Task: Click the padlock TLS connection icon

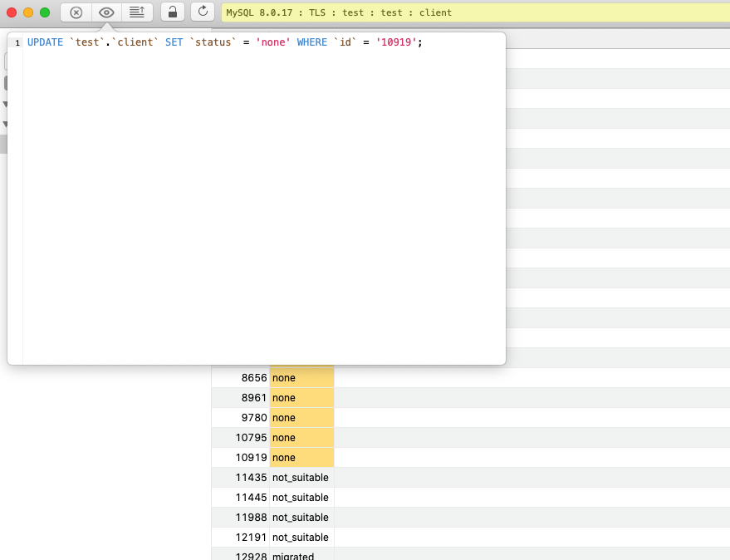Action: (x=172, y=12)
